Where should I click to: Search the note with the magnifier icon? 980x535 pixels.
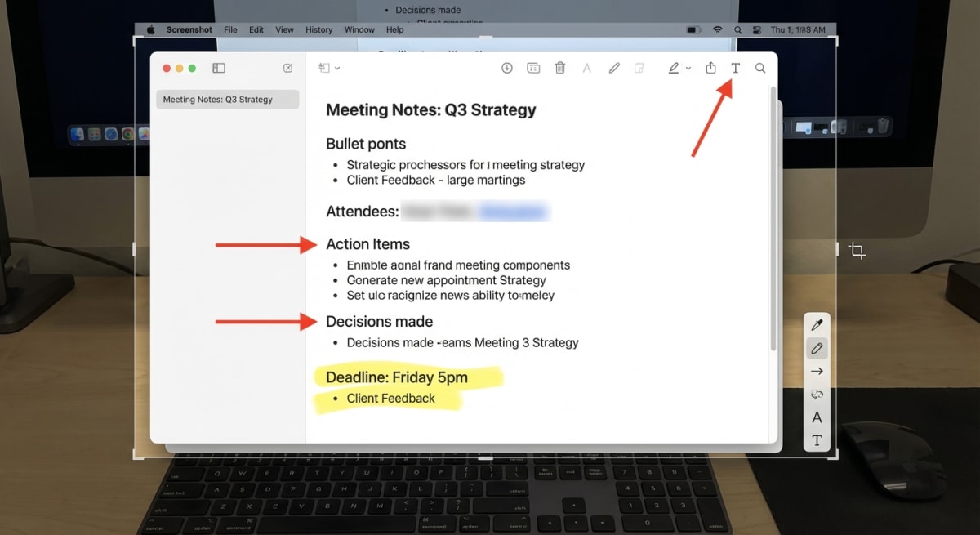click(x=759, y=68)
